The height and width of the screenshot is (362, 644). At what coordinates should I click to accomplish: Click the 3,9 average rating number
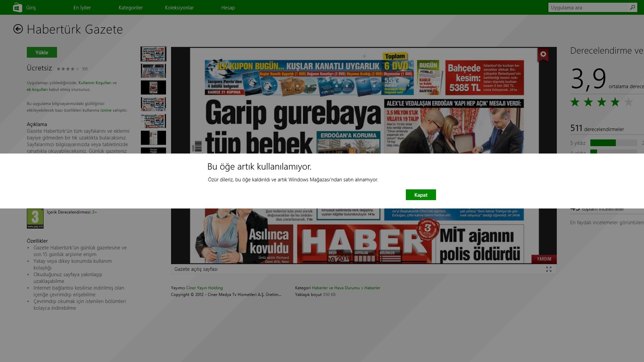pos(588,79)
